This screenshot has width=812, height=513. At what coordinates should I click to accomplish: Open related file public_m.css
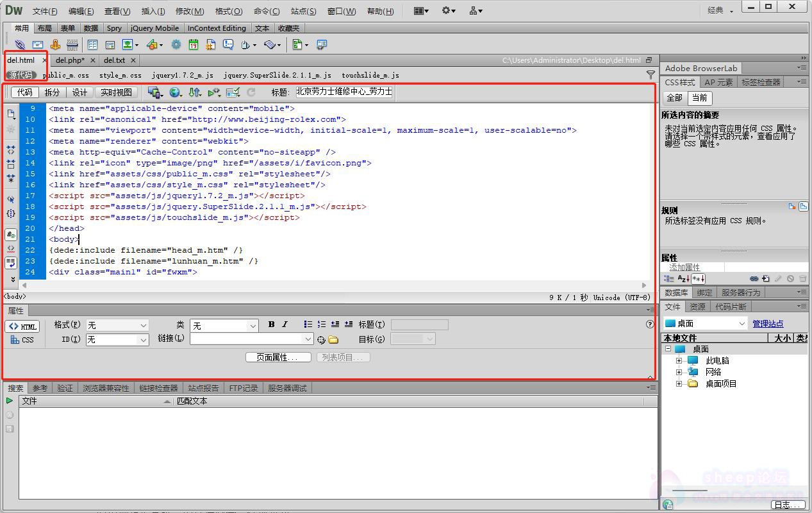tap(66, 75)
